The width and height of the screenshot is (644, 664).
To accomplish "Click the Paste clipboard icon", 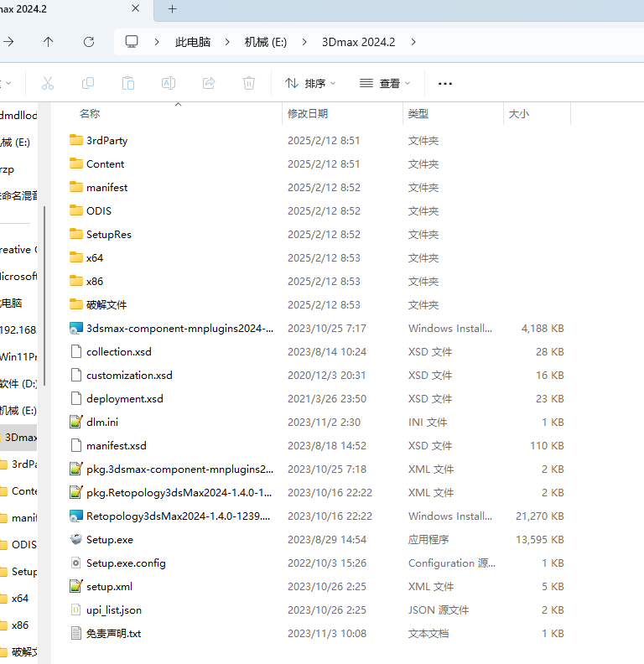I will pos(128,83).
